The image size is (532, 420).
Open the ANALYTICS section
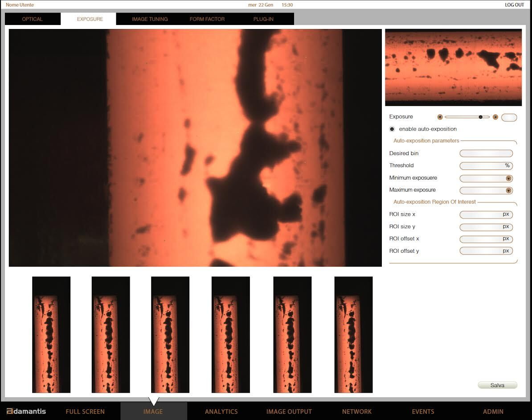(221, 412)
